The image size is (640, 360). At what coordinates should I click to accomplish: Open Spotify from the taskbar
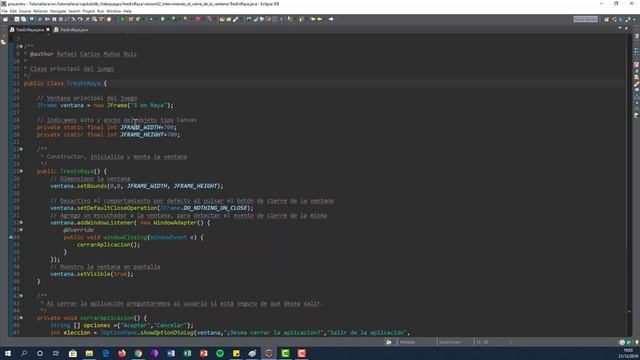click(220, 353)
